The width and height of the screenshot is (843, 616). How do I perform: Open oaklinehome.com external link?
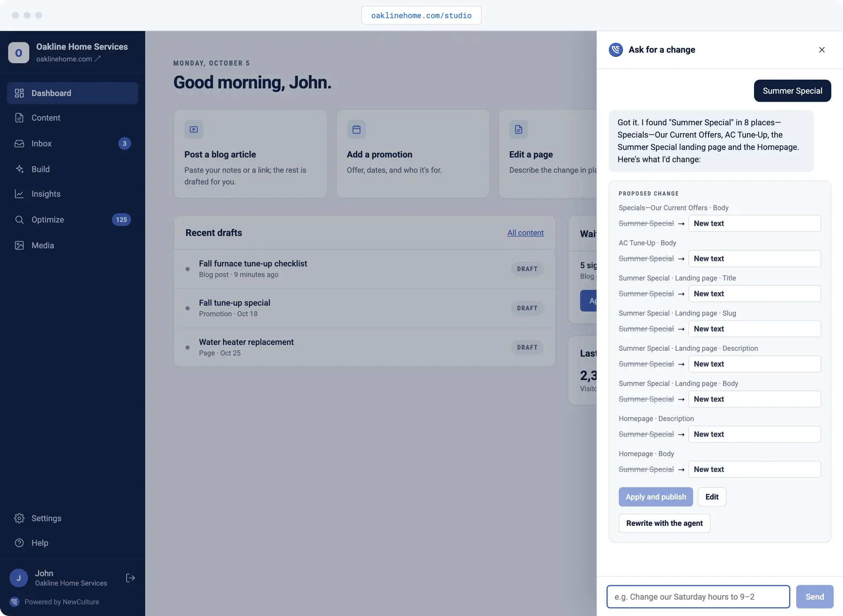68,59
